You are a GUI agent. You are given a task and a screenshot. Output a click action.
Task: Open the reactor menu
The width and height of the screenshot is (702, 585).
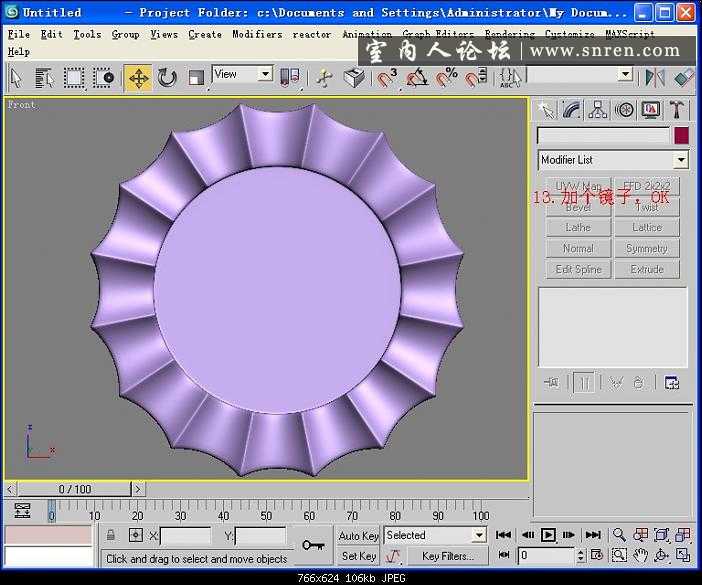tap(312, 34)
